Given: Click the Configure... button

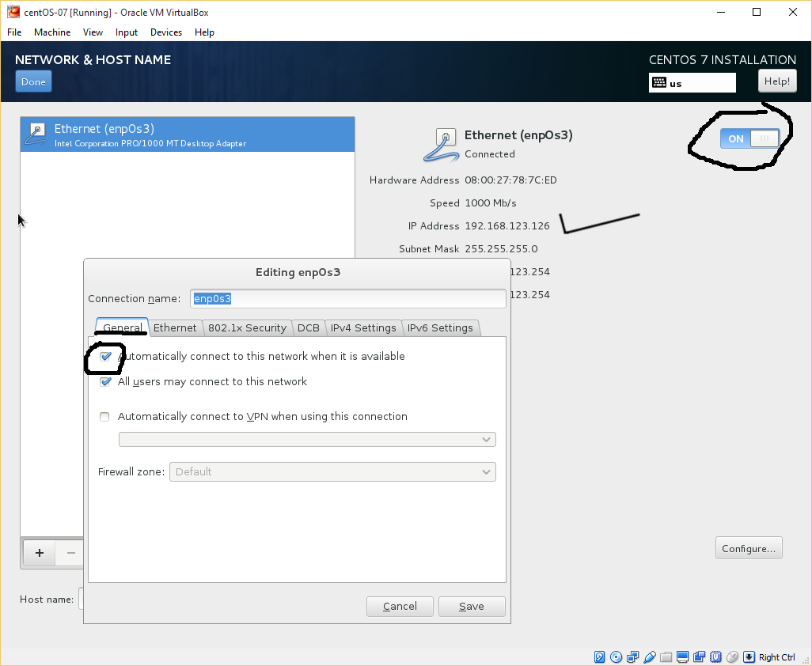Looking at the screenshot, I should coord(749,548).
